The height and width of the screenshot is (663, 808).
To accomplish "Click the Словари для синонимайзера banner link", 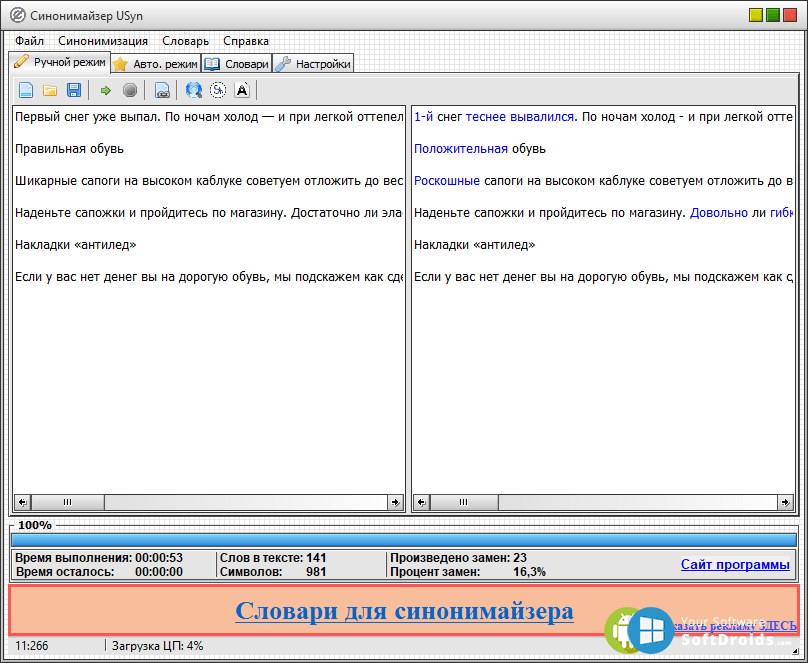I will (x=405, y=611).
